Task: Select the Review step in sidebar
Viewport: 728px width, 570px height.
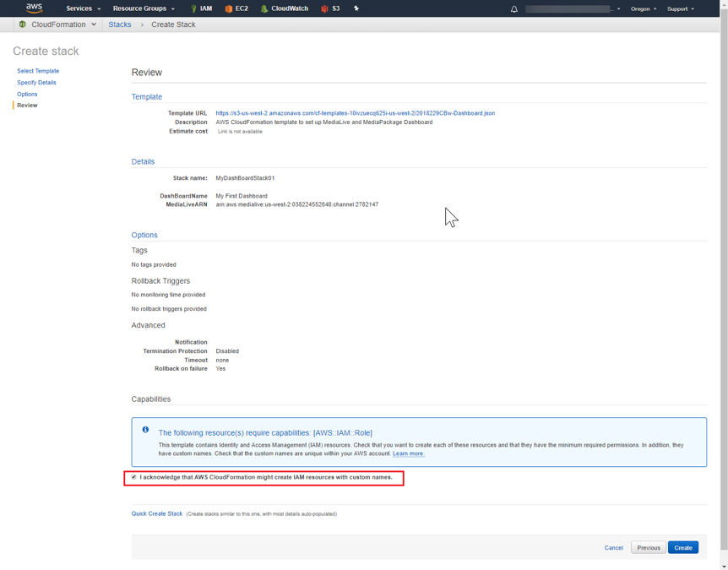Action: [x=27, y=106]
